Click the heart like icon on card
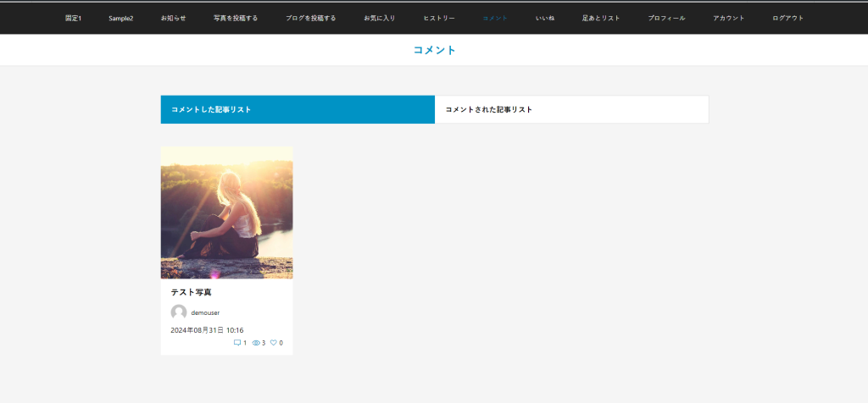Viewport: 868px width, 403px height. point(274,343)
